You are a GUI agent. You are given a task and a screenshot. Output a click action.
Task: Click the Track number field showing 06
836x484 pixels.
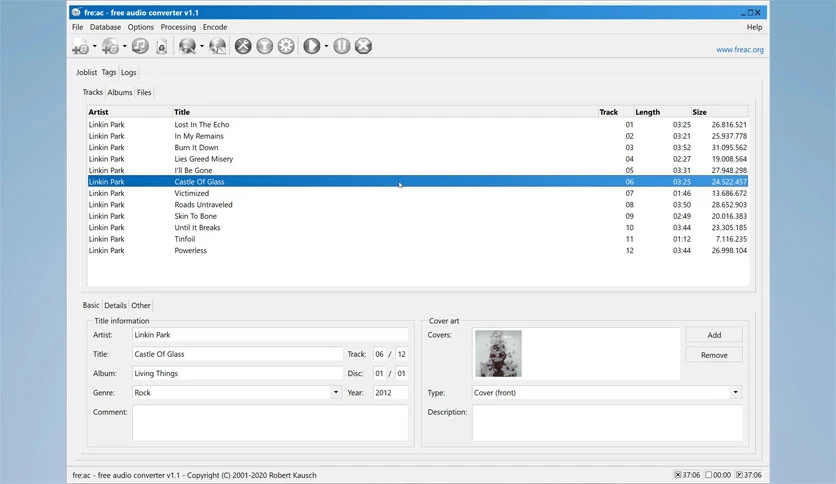380,354
